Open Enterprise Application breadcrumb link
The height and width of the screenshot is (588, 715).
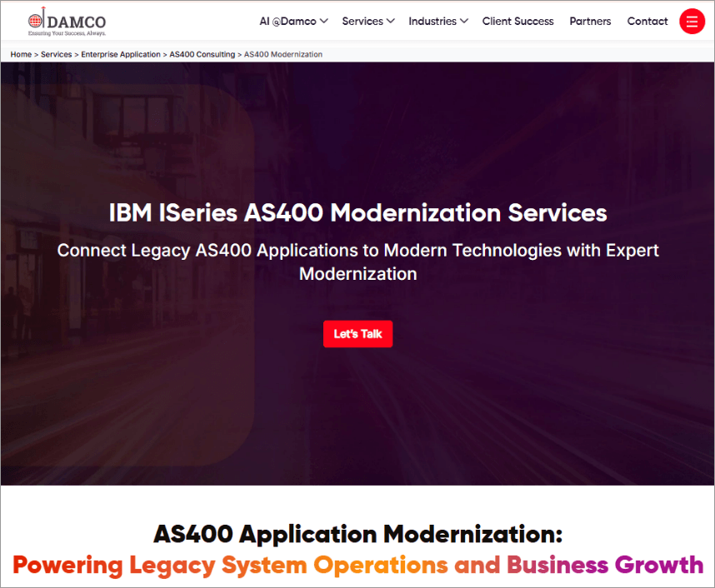tap(121, 54)
